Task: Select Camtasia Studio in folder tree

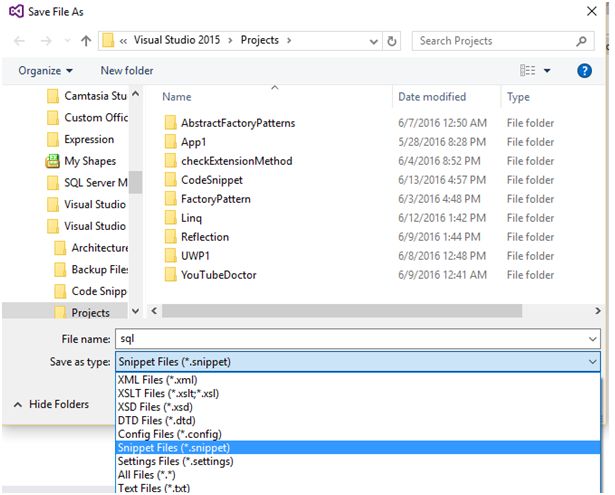Action: click(87, 96)
